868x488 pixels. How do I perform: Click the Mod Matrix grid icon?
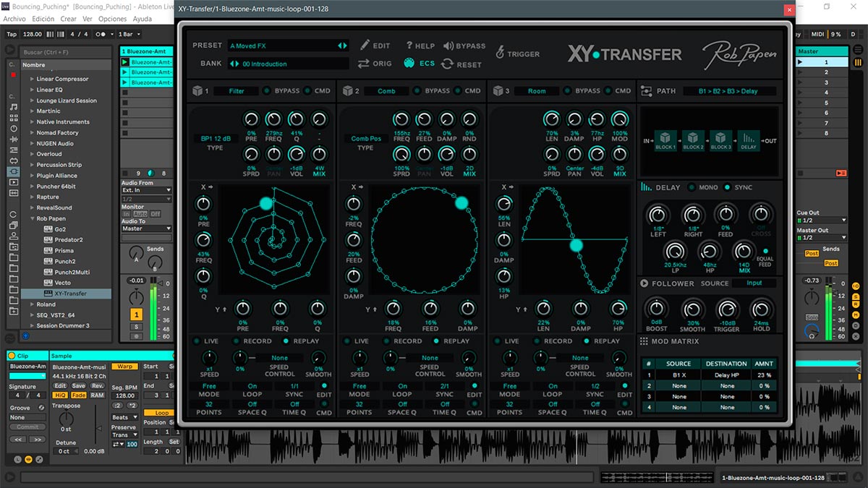click(x=644, y=341)
